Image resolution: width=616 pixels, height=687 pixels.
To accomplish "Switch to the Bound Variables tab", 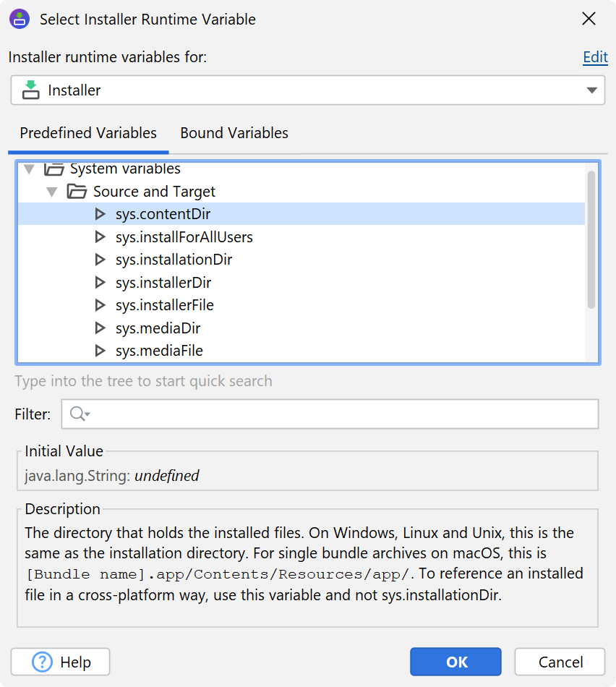I will [x=234, y=133].
